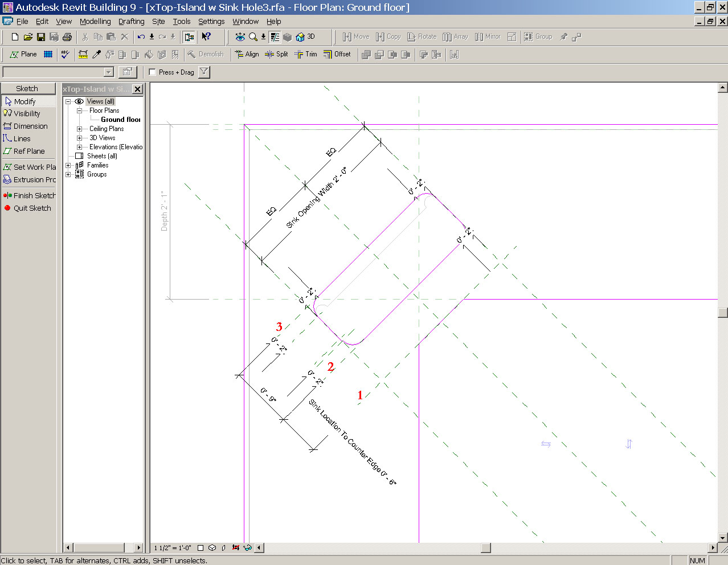Select the Split tool

(x=277, y=54)
